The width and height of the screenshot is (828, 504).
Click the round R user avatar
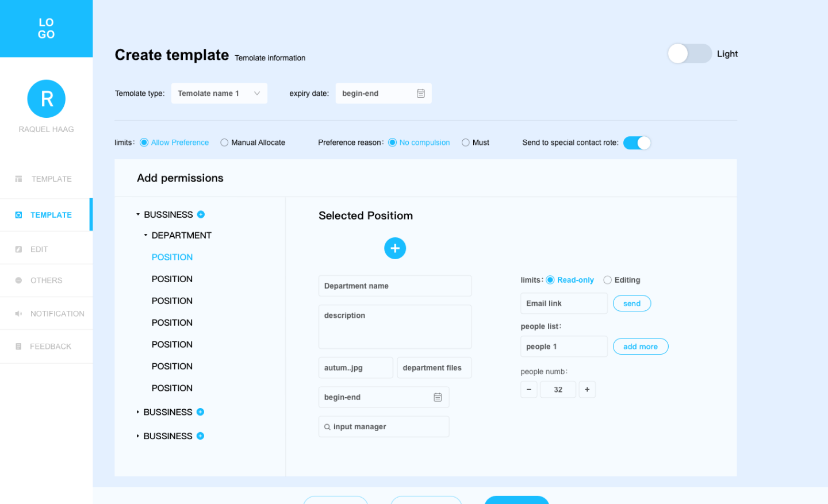pyautogui.click(x=47, y=99)
